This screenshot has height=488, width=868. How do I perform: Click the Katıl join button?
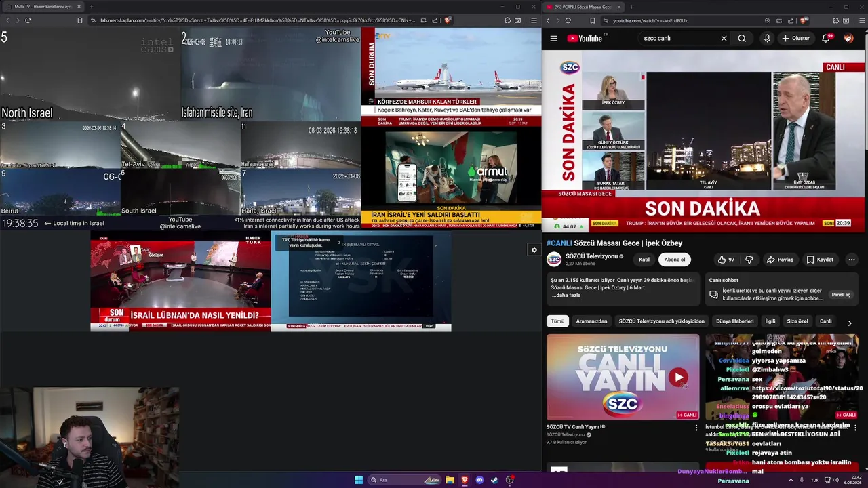[x=644, y=260]
